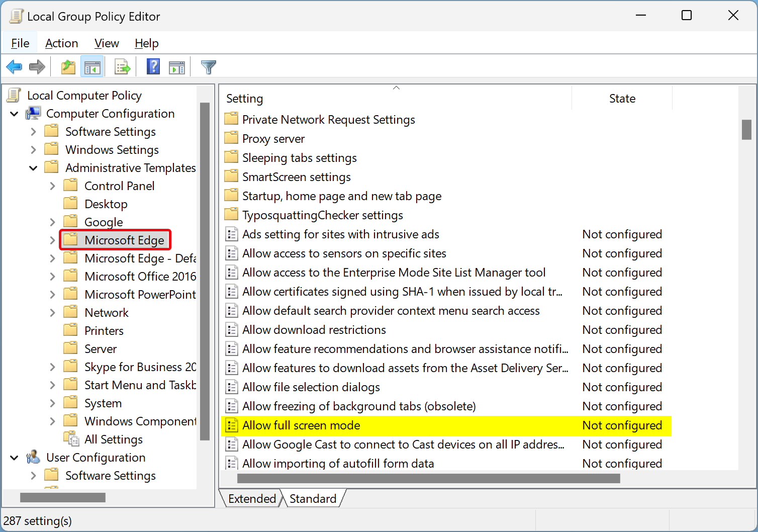
Task: Sort by the State column header
Action: click(622, 99)
